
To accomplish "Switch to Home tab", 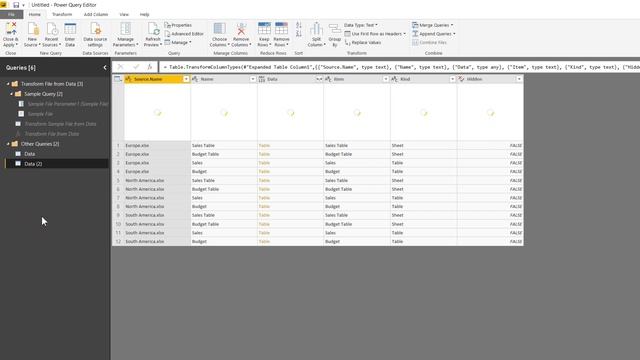I will coord(35,14).
